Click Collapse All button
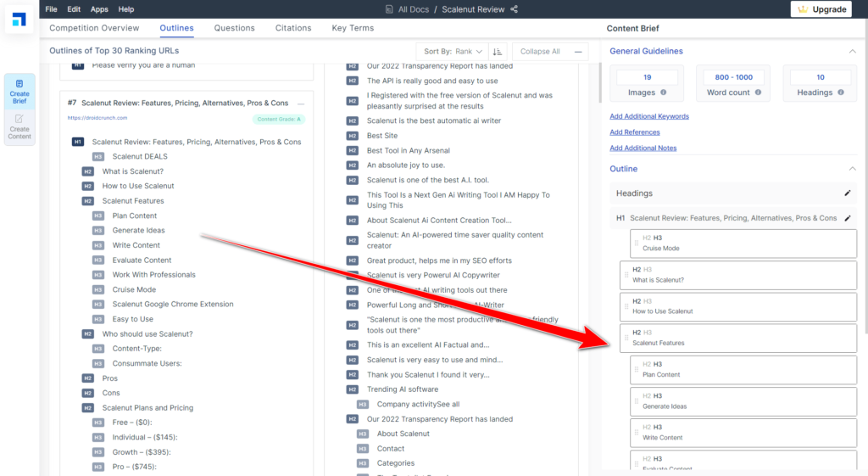 (550, 52)
